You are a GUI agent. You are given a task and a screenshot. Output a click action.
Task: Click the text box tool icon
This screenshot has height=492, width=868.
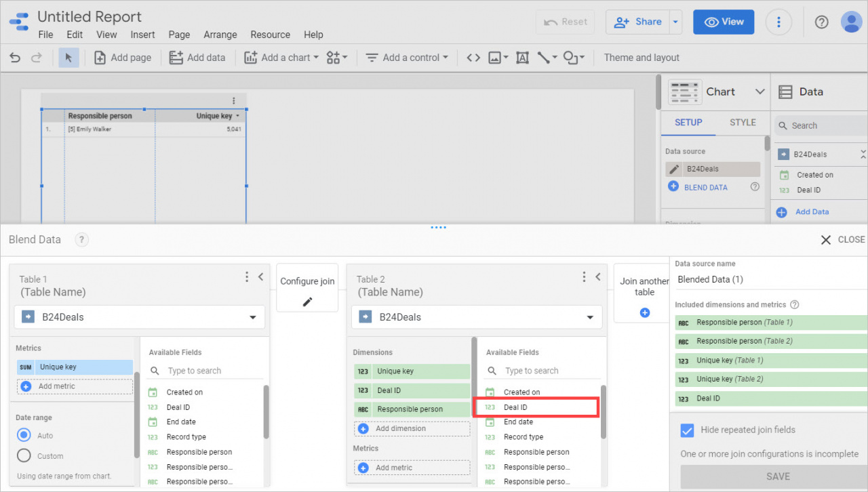pos(522,58)
